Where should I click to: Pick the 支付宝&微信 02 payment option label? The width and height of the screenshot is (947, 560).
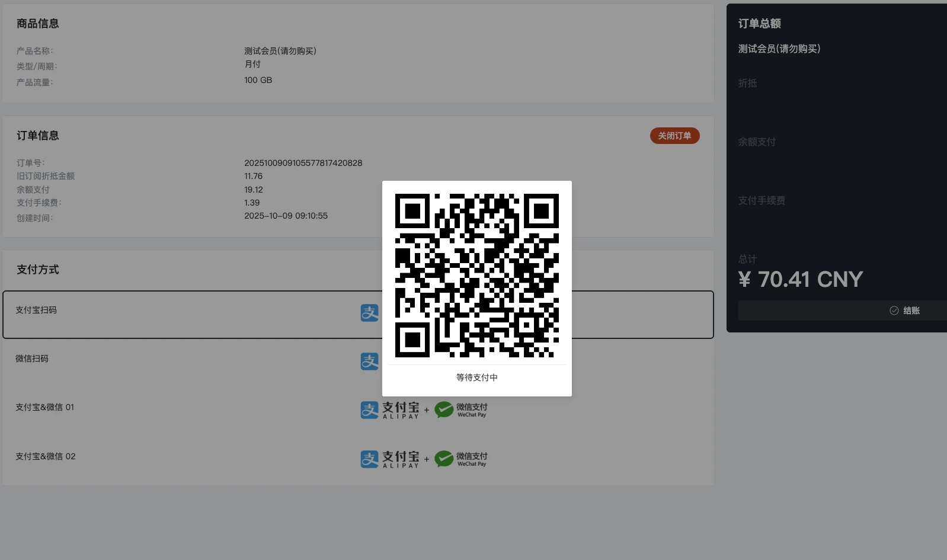click(x=46, y=456)
